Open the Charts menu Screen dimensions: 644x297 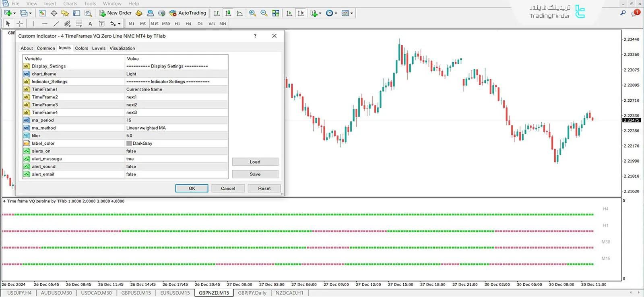click(x=70, y=4)
